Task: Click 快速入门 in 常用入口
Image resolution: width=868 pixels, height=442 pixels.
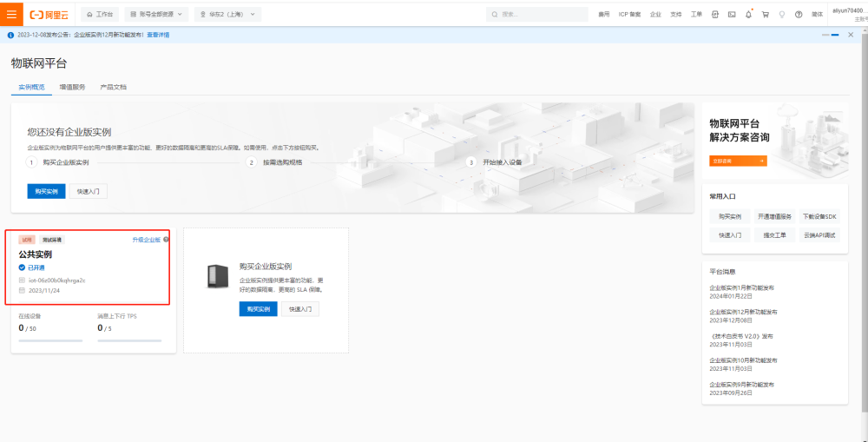Action: tap(730, 234)
